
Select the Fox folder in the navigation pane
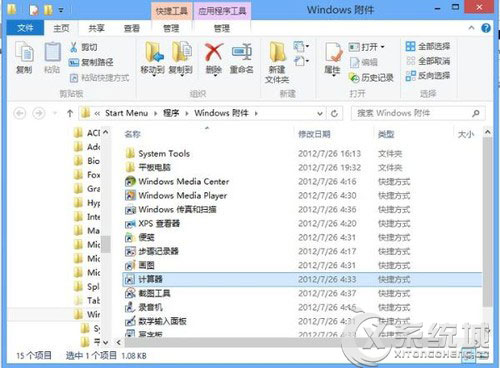tap(87, 175)
